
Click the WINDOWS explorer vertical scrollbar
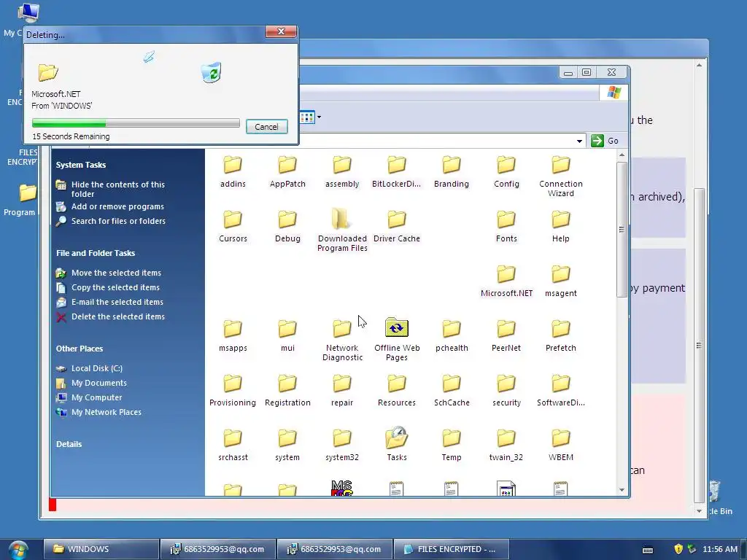click(622, 230)
